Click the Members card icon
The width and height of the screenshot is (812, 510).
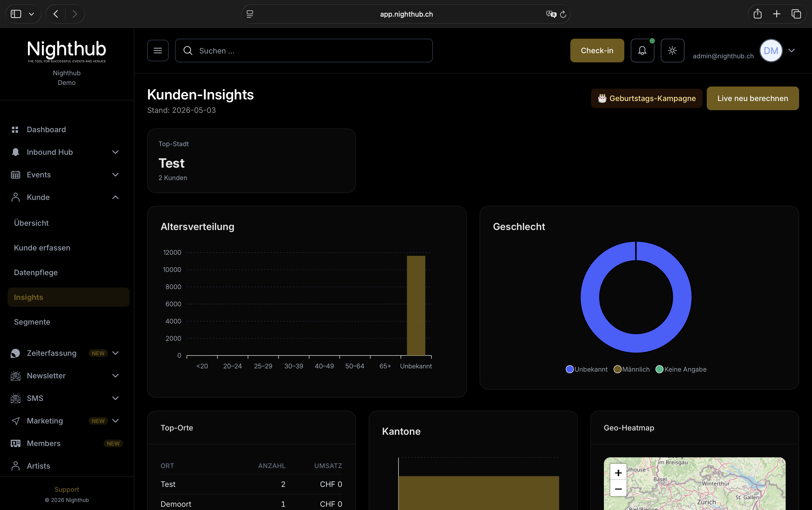pos(16,444)
